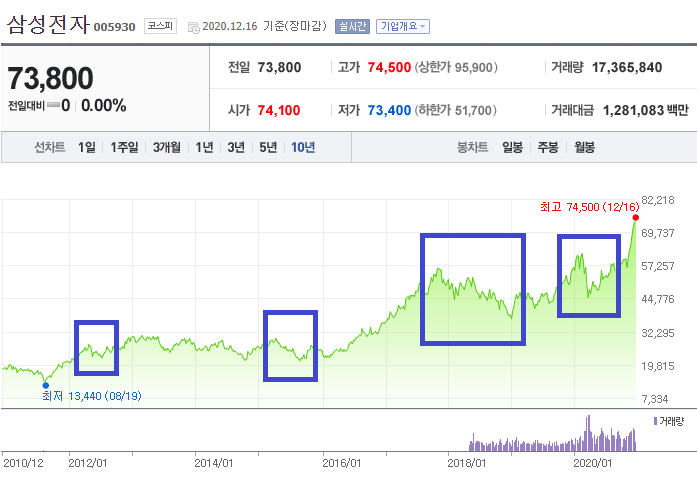Screen dimensions: 697x485
Task: Click the purple 거래량 legend marker
Action: (655, 421)
